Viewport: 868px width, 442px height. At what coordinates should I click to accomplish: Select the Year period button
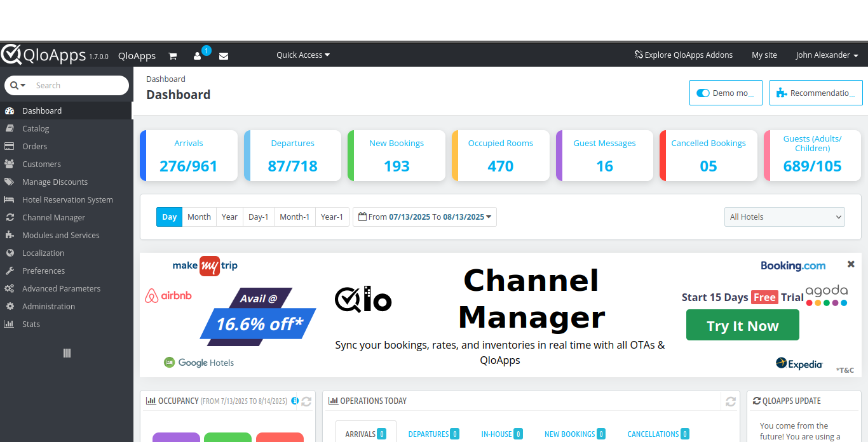229,217
